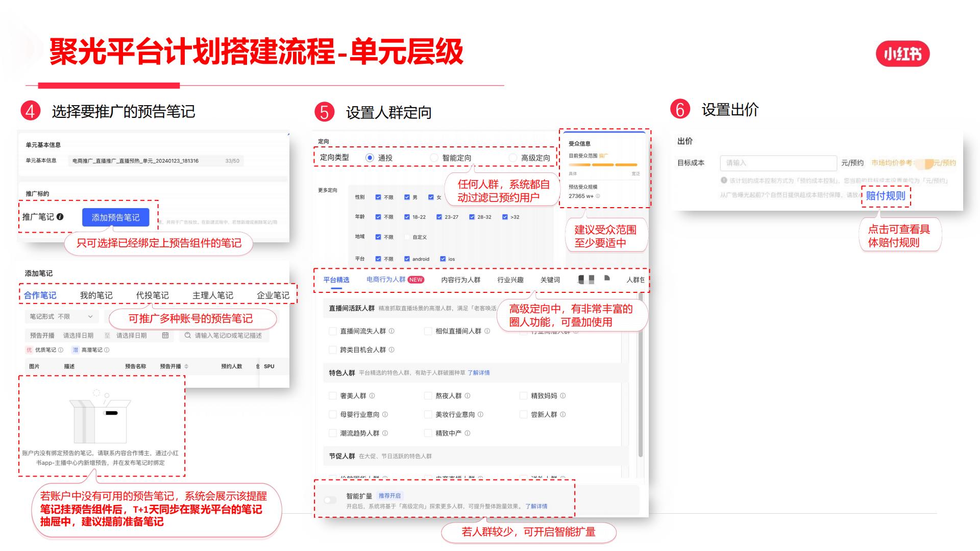The height and width of the screenshot is (551, 980).
Task: Click info icon beside 美妆行业意向
Action: pos(480,415)
